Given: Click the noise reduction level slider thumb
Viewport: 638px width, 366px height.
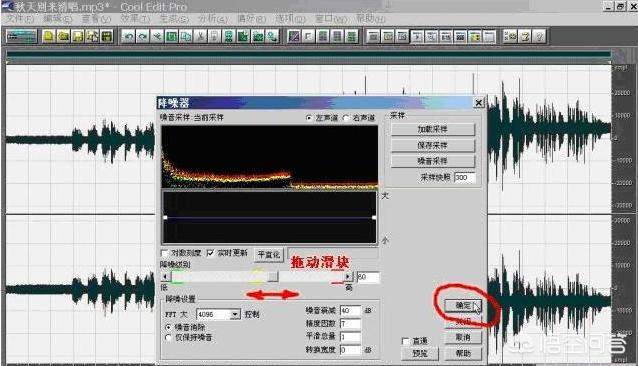Looking at the screenshot, I should (273, 277).
